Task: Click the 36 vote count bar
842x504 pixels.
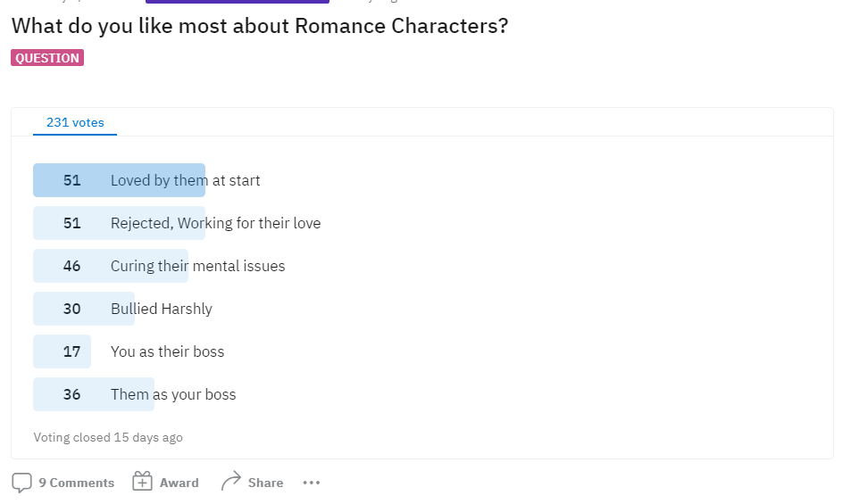Action: pyautogui.click(x=94, y=394)
